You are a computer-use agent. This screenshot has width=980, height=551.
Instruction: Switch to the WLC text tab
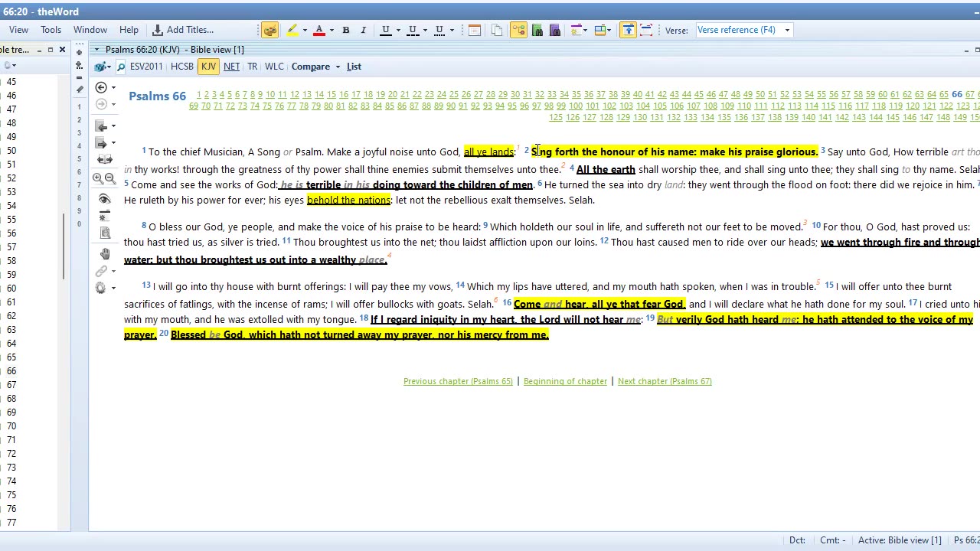274,67
